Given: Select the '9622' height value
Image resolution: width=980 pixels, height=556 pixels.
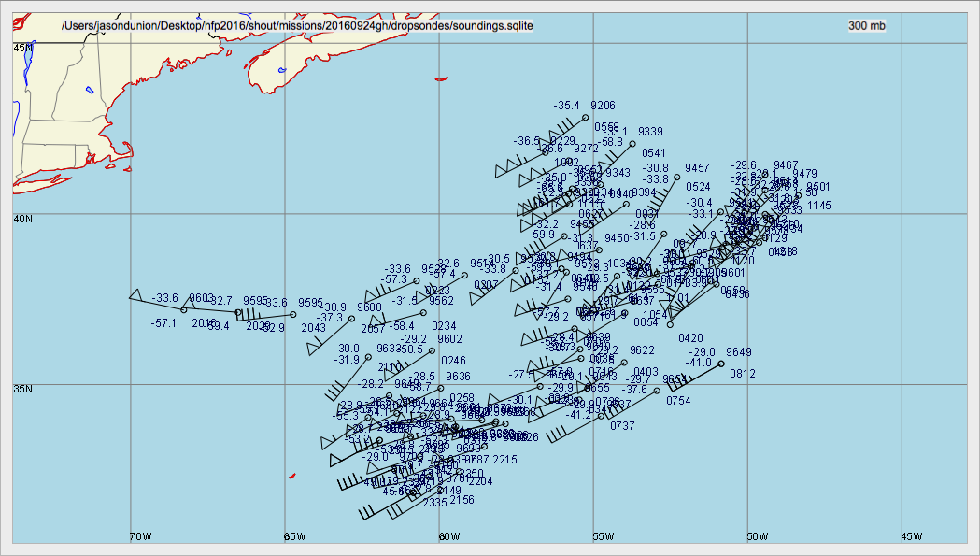Looking at the screenshot, I should click(x=643, y=350).
